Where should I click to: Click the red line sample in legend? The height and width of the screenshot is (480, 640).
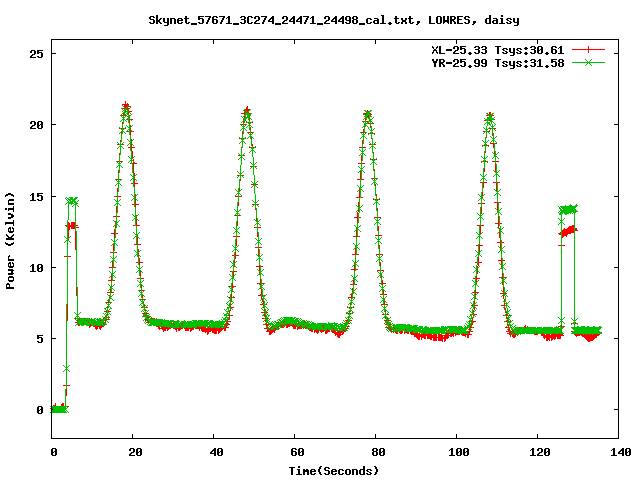tap(588, 50)
